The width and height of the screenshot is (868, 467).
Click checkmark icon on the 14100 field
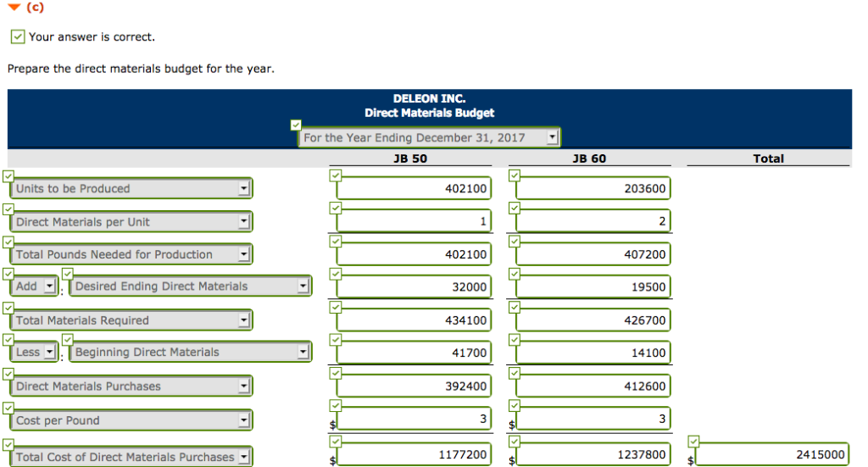tap(515, 340)
